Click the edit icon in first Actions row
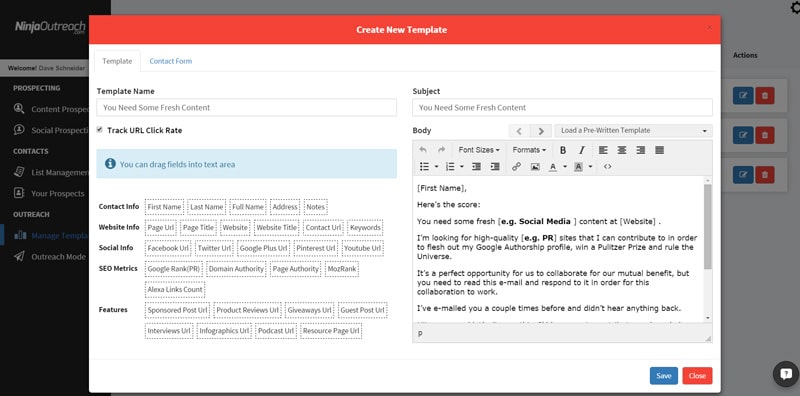This screenshot has width=800, height=396. pyautogui.click(x=743, y=95)
